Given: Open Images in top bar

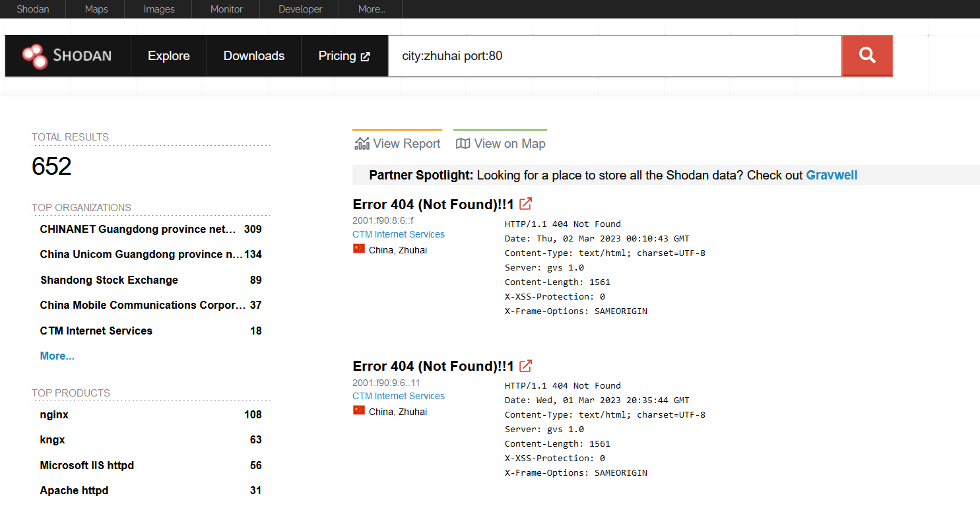Looking at the screenshot, I should tap(159, 9).
